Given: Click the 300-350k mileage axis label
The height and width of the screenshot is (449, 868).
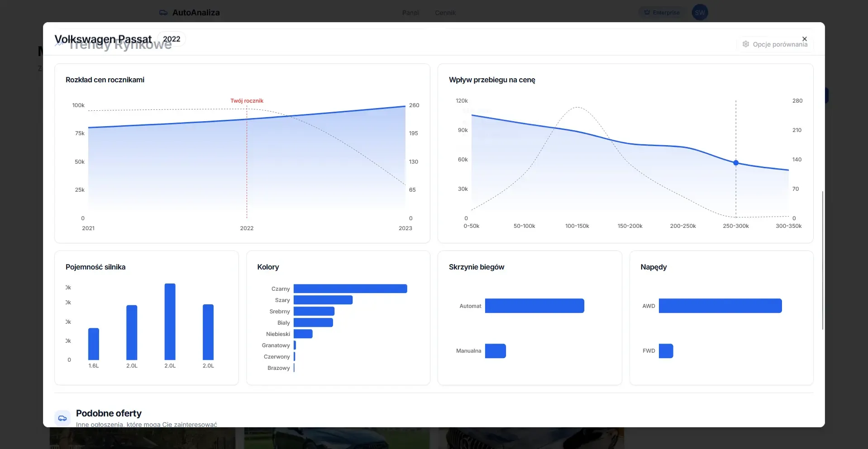Looking at the screenshot, I should tap(789, 226).
